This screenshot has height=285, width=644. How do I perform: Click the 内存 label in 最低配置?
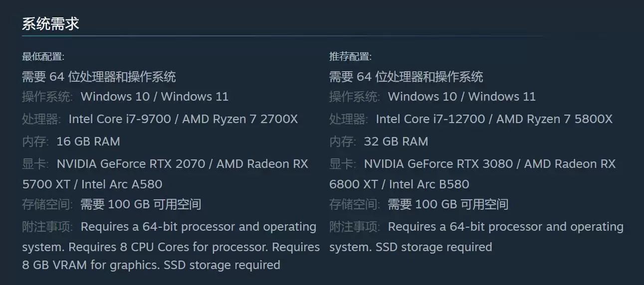pyautogui.click(x=35, y=142)
